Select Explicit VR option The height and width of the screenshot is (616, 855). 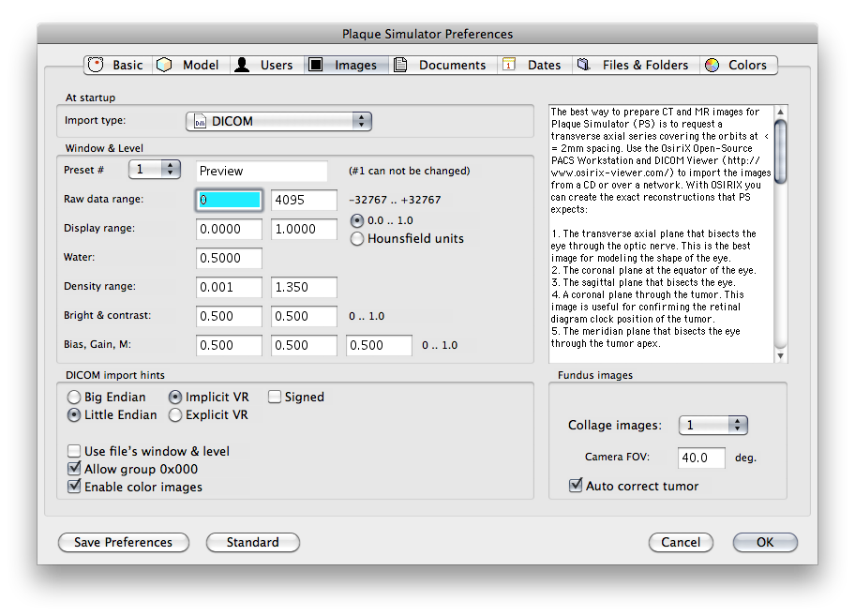[175, 414]
